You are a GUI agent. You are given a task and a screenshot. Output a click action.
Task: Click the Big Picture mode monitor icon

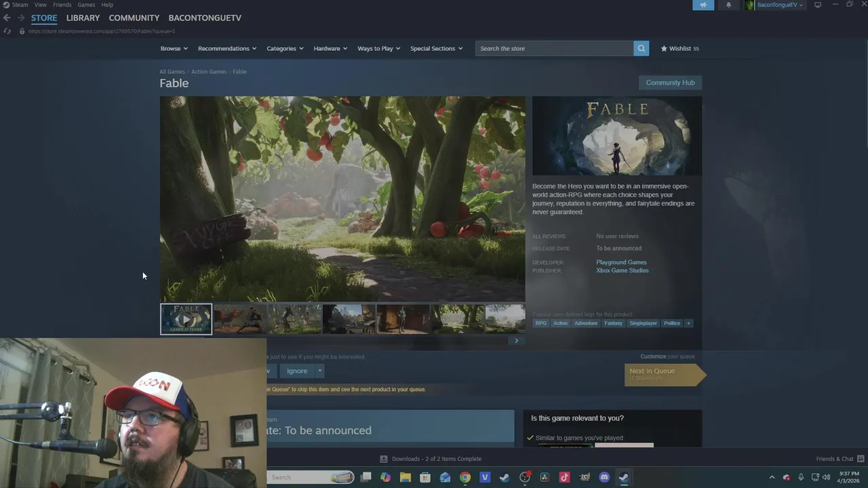(x=818, y=5)
